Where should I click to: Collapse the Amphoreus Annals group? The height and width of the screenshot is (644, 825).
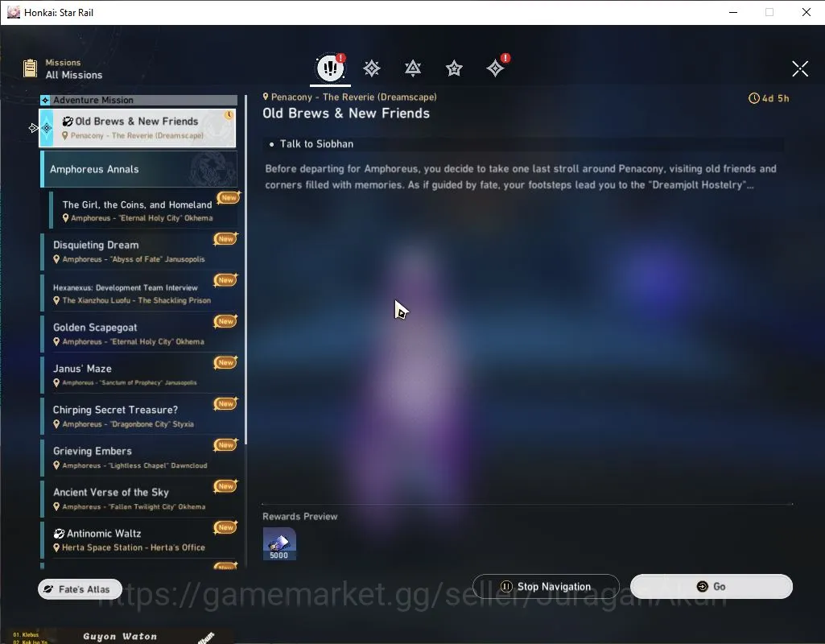[x=139, y=169]
